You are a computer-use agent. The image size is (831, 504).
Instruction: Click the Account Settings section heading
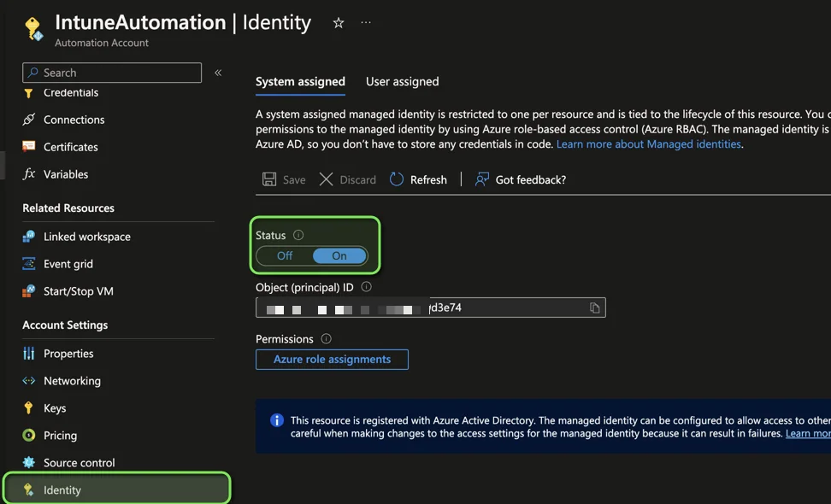pyautogui.click(x=65, y=325)
